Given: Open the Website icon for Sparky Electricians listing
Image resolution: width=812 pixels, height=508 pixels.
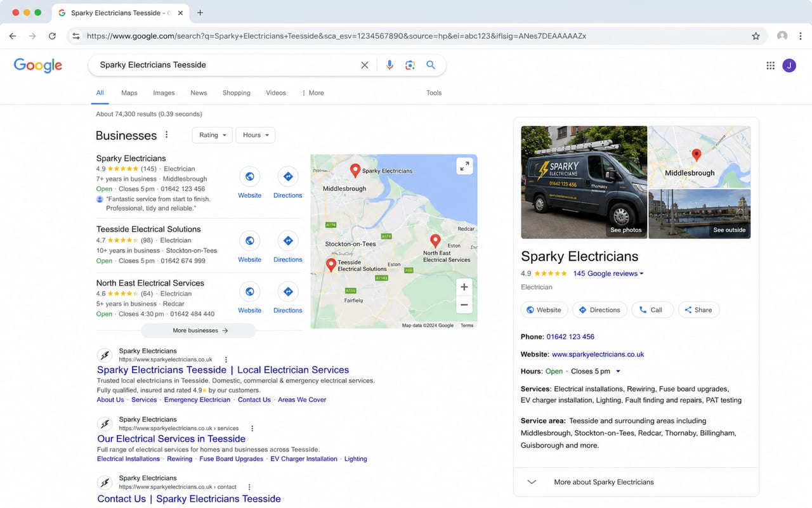Looking at the screenshot, I should point(250,176).
